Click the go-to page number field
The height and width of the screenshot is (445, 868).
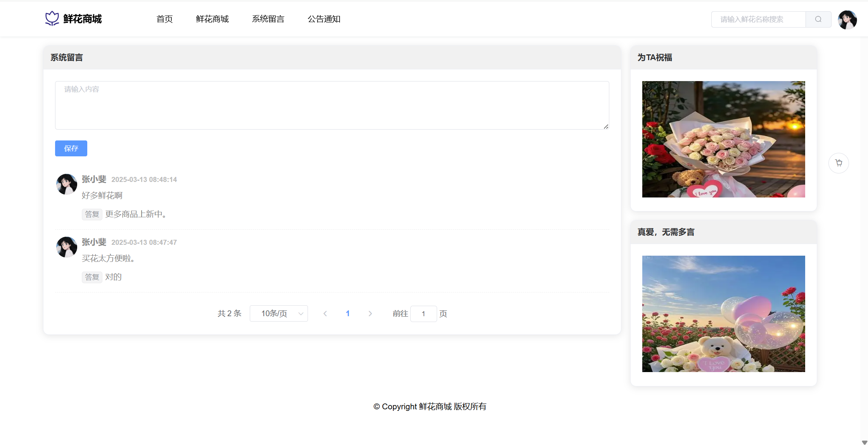(x=423, y=313)
